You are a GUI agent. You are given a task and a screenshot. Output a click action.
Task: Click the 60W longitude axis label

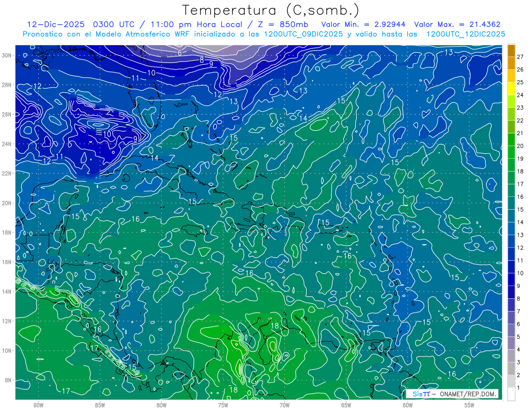[408, 405]
